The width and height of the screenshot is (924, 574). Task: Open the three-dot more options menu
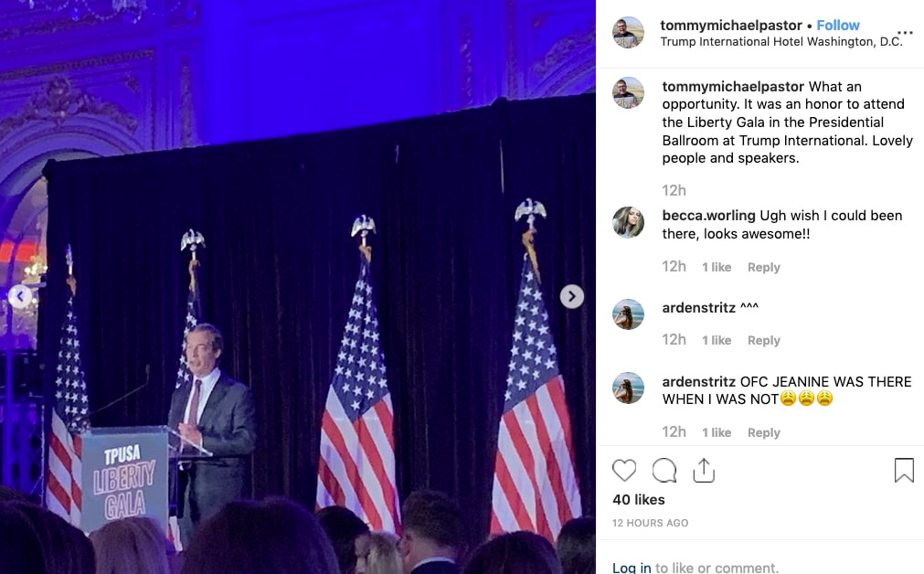coord(905,32)
